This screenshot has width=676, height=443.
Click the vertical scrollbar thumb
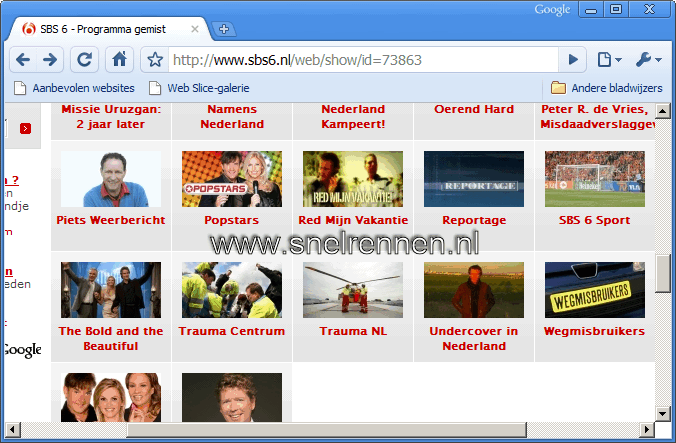pos(663,274)
